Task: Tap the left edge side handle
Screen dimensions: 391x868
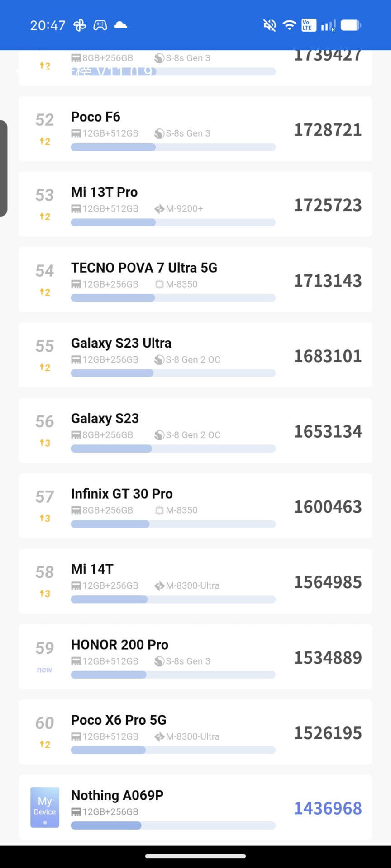Action: 4,168
